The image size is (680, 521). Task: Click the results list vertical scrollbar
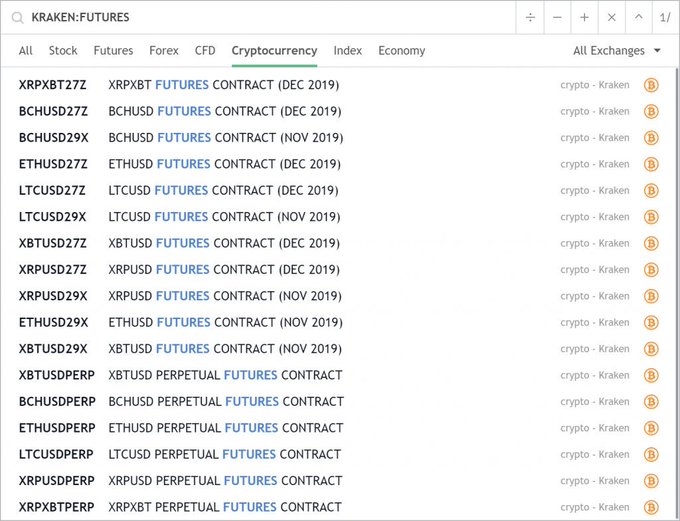[677, 294]
